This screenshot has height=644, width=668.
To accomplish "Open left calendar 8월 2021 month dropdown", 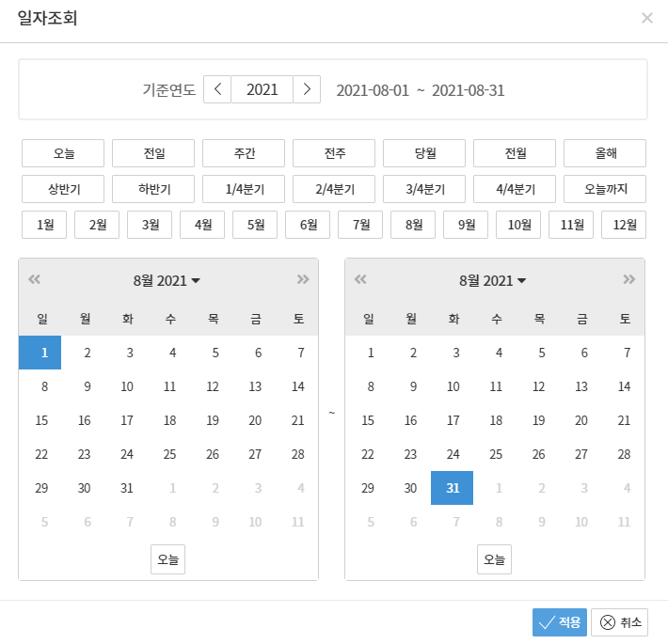I will (x=167, y=280).
